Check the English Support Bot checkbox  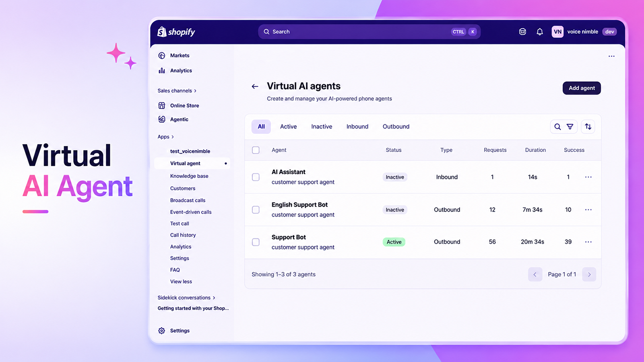[256, 210]
